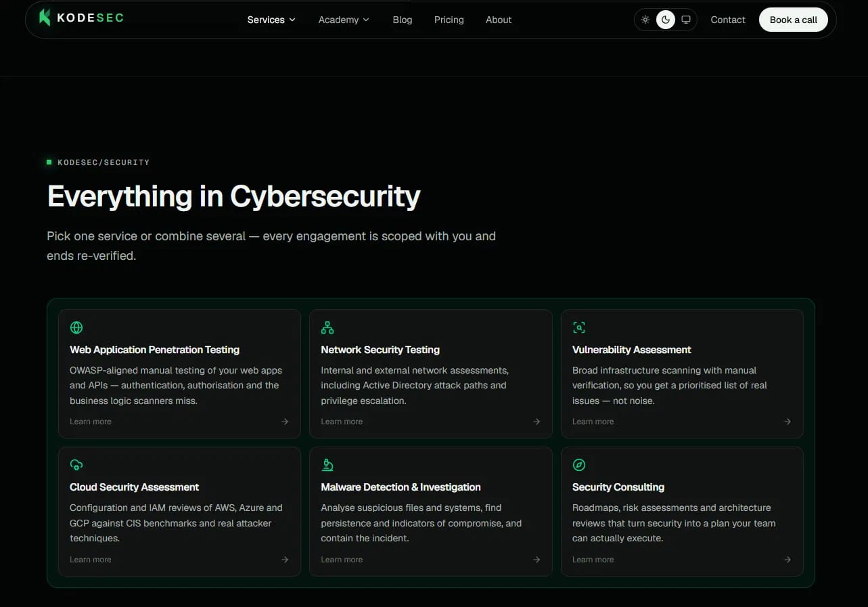Select the Security Consulting card title
868x607 pixels.
point(618,487)
